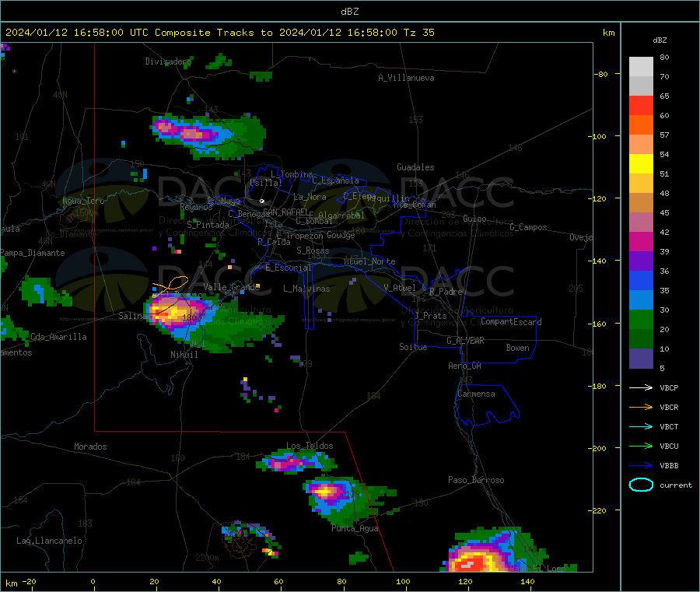Click the 'VBBB' legend label
Screen dimensions: 700x592
pyautogui.click(x=669, y=465)
